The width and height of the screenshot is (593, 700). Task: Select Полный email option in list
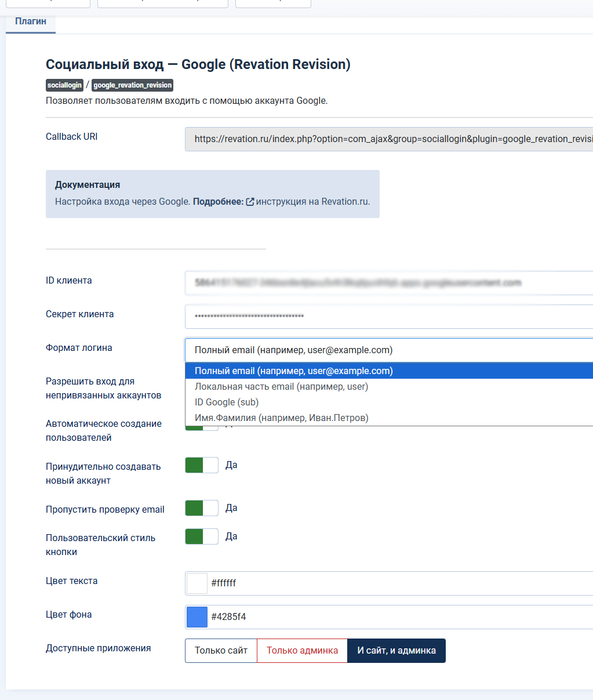(x=388, y=371)
